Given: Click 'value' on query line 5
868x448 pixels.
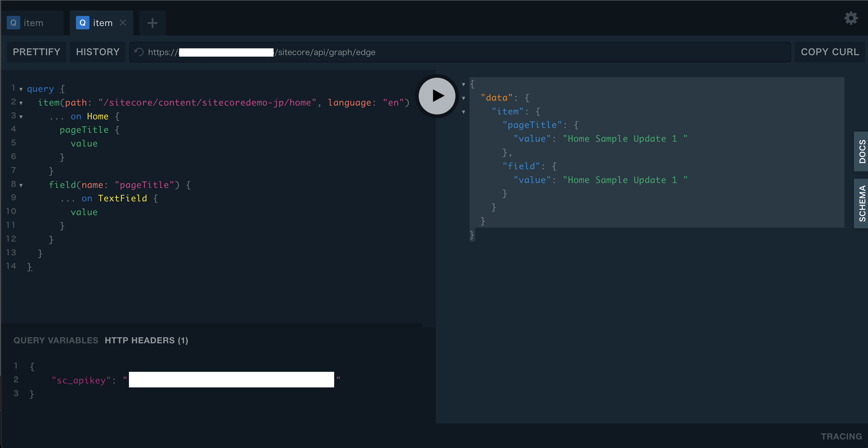Looking at the screenshot, I should pyautogui.click(x=84, y=144).
